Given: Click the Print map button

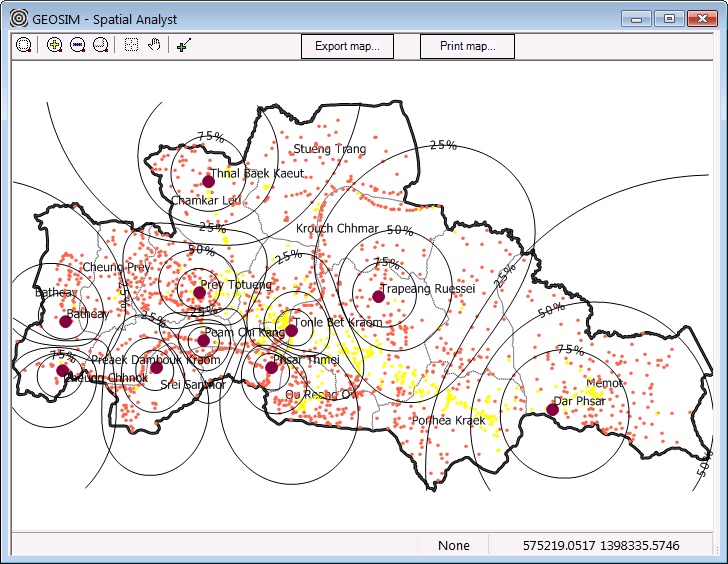Looking at the screenshot, I should [x=468, y=46].
